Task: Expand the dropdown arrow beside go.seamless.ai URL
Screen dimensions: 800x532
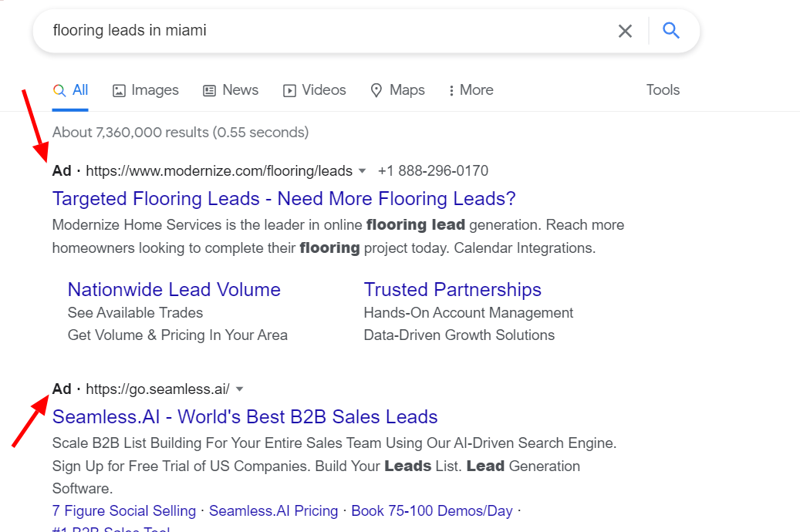Action: coord(239,389)
